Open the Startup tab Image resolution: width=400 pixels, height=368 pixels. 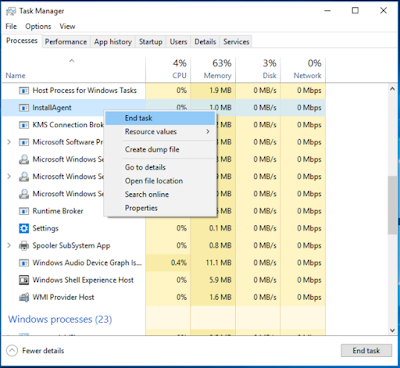151,42
